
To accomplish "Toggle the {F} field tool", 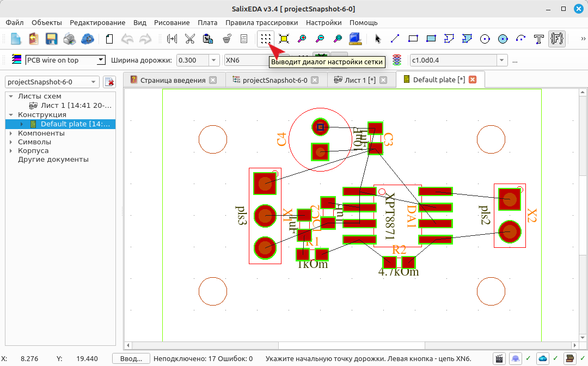I will pyautogui.click(x=557, y=39).
